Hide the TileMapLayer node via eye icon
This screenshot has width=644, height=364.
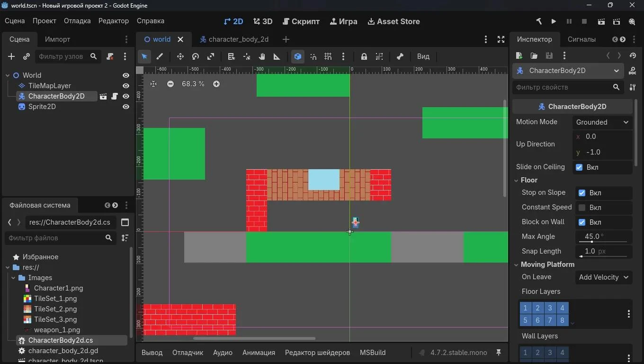(x=126, y=86)
